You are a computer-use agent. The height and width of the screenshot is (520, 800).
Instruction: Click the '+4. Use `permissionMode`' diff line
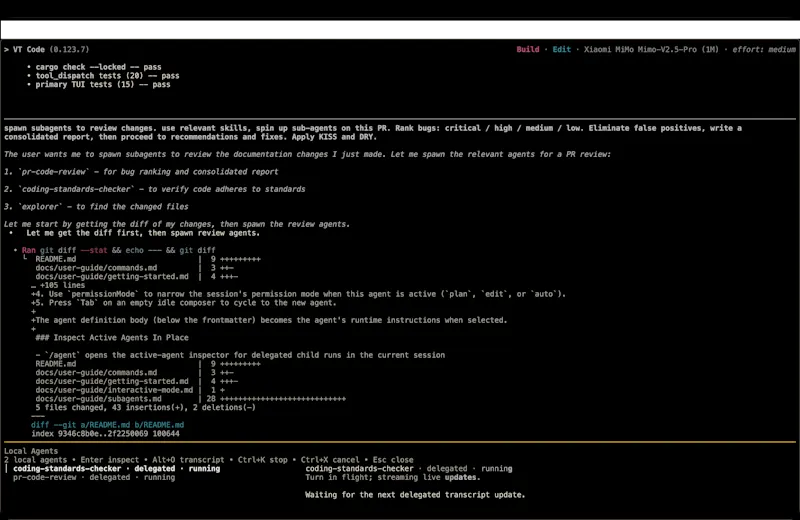point(298,294)
